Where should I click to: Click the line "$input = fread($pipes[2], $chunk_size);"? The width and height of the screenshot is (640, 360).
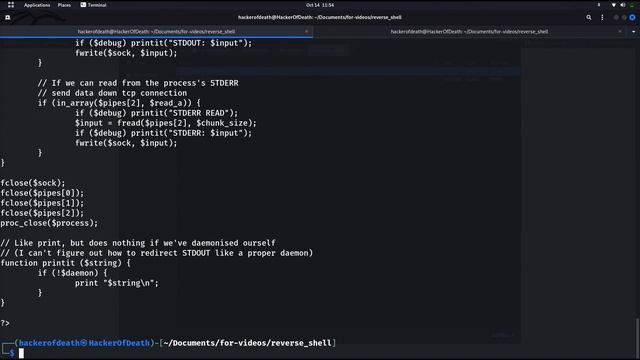166,123
